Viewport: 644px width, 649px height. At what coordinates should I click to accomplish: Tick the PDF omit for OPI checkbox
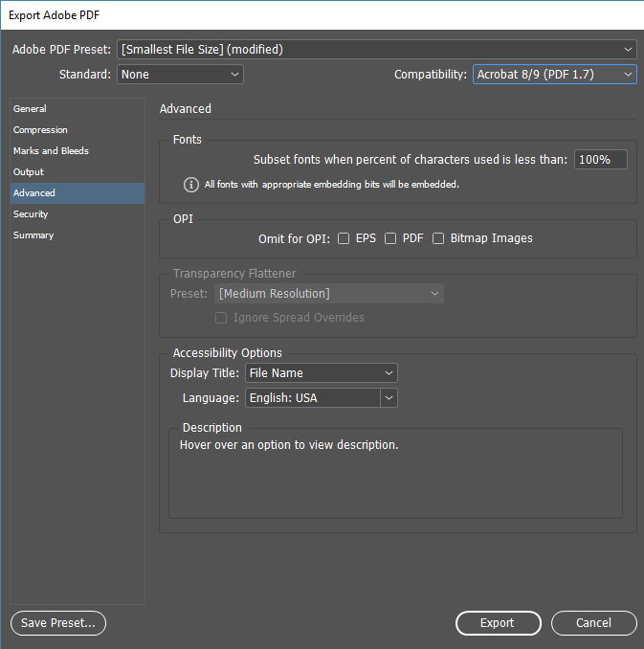[x=390, y=238]
